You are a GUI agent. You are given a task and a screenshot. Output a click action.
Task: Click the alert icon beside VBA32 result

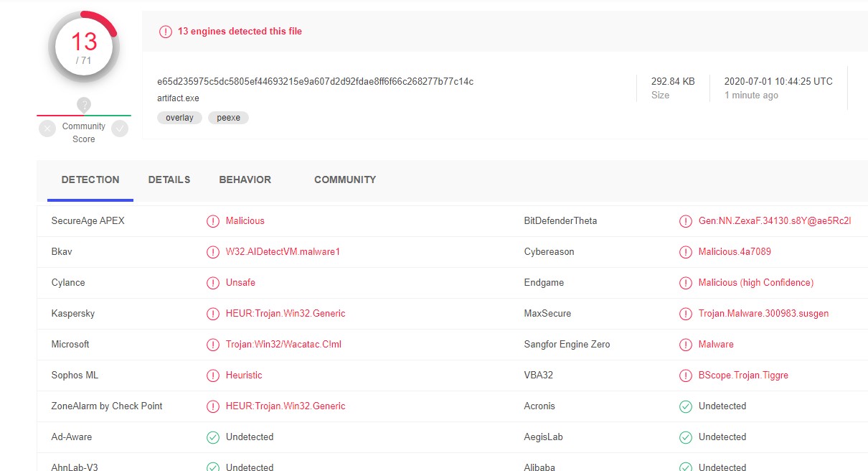click(685, 376)
